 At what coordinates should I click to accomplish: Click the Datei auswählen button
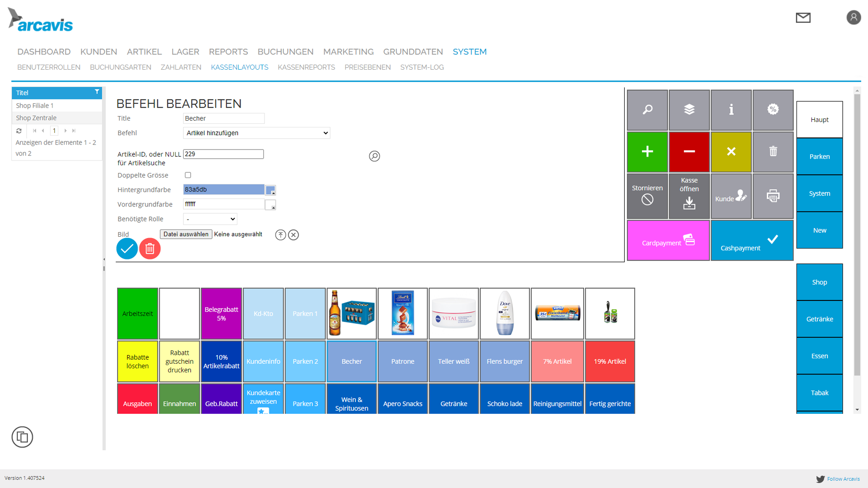186,234
